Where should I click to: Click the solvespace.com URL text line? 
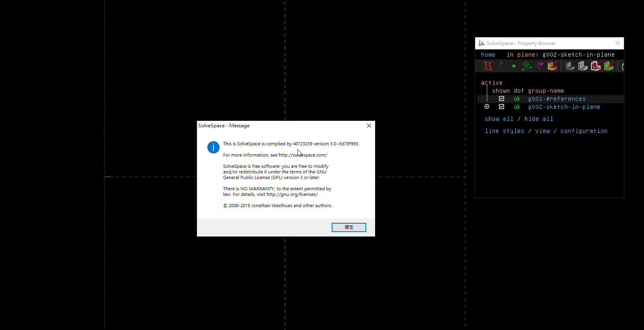(275, 155)
